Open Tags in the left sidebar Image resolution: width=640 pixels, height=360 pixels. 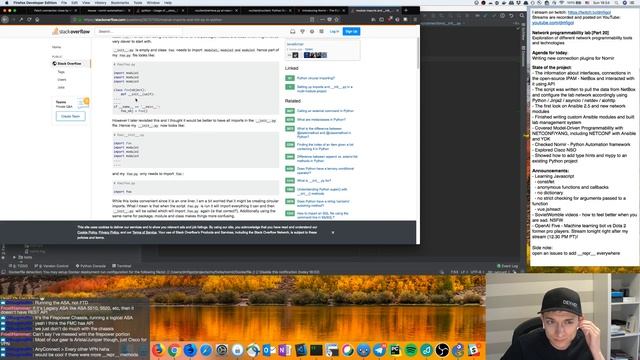61,72
